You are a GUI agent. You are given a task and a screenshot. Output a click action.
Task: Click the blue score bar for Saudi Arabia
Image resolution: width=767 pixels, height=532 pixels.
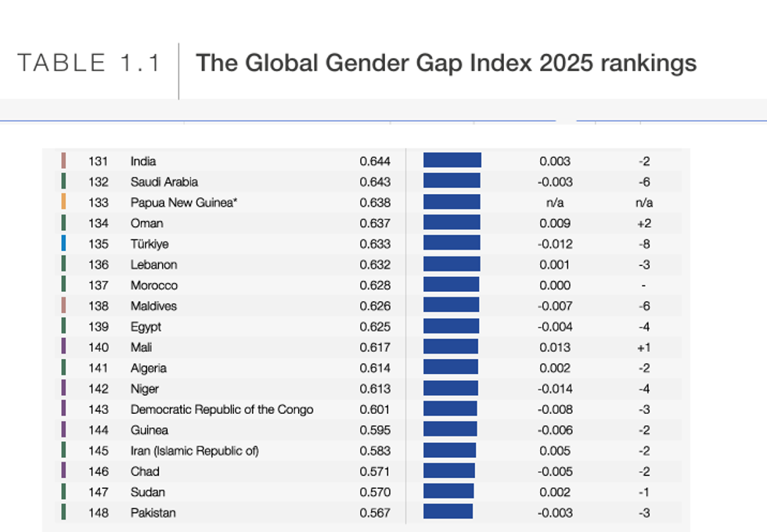click(x=452, y=182)
